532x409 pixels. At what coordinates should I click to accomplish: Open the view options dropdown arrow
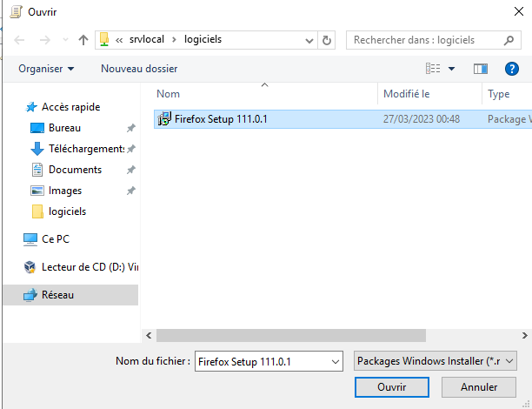click(451, 68)
